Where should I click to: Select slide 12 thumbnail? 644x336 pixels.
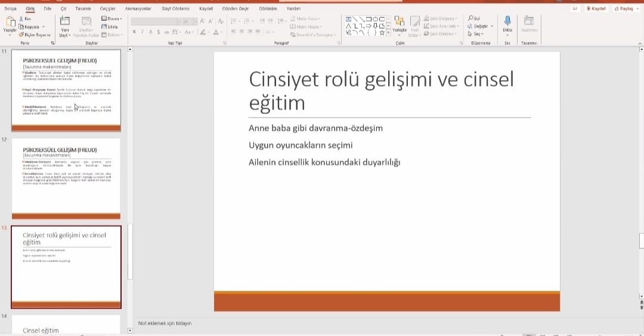[66, 178]
